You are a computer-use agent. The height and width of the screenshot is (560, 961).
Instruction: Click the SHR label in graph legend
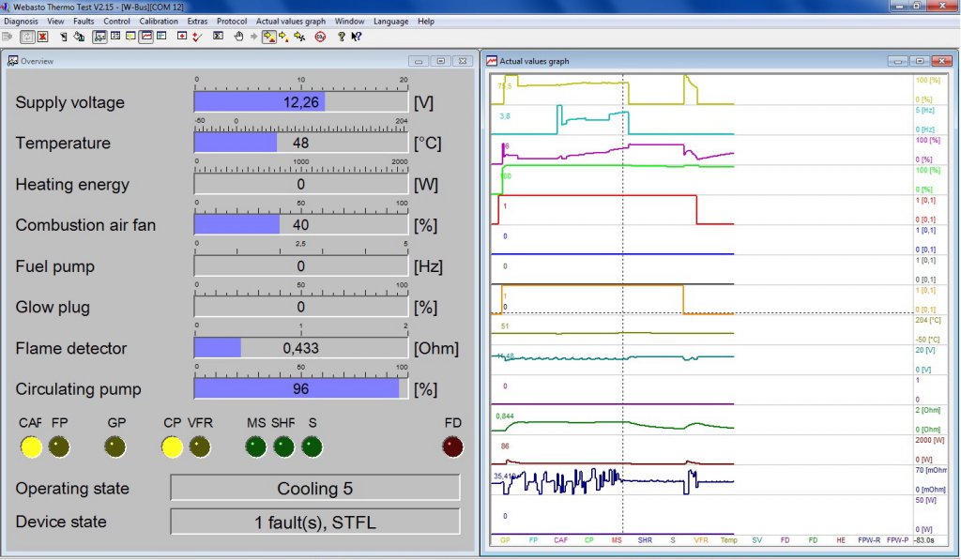point(644,540)
